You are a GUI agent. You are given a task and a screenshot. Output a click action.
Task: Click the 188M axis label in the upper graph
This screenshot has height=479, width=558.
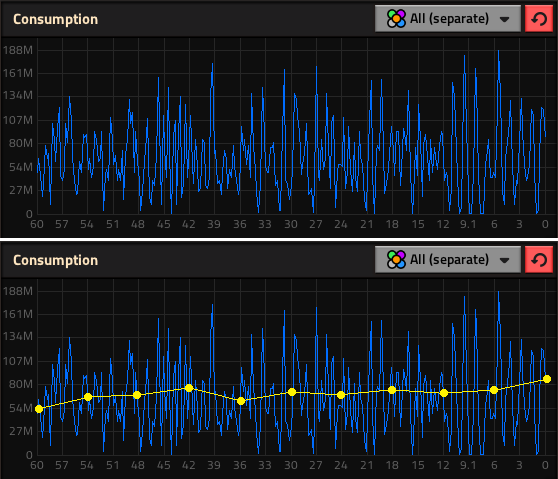coord(18,50)
